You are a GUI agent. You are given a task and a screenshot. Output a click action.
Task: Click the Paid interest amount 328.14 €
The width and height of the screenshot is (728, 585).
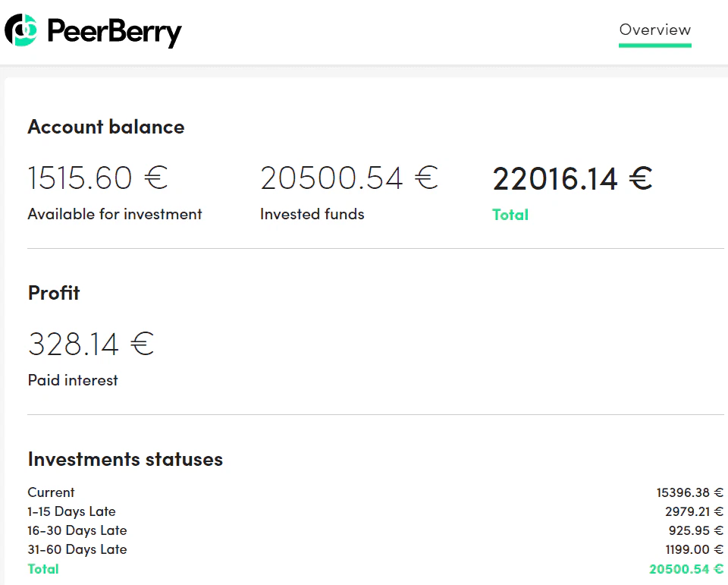point(91,344)
